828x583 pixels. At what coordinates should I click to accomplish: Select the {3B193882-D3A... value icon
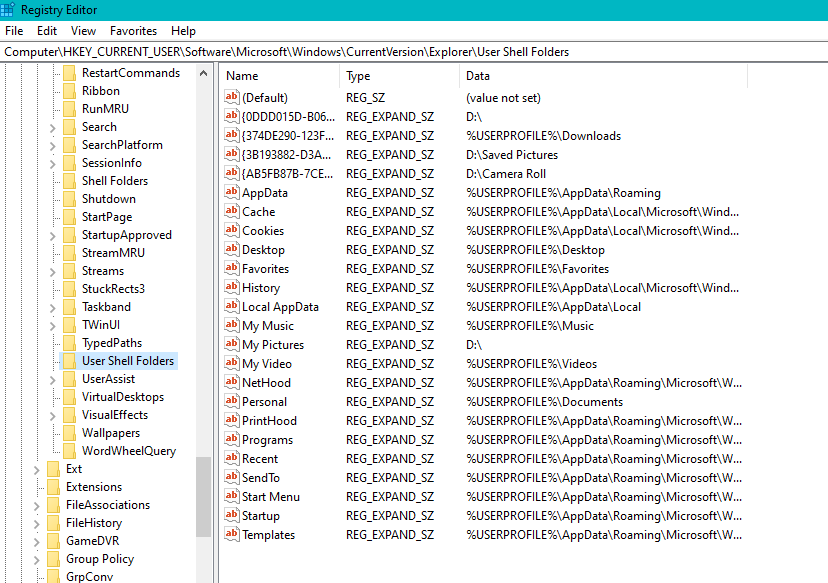[x=231, y=154]
